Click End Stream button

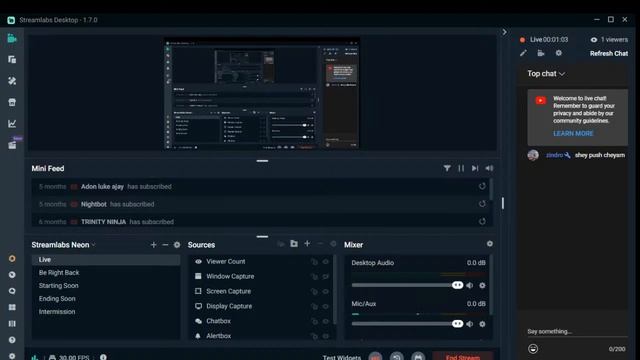click(x=462, y=357)
